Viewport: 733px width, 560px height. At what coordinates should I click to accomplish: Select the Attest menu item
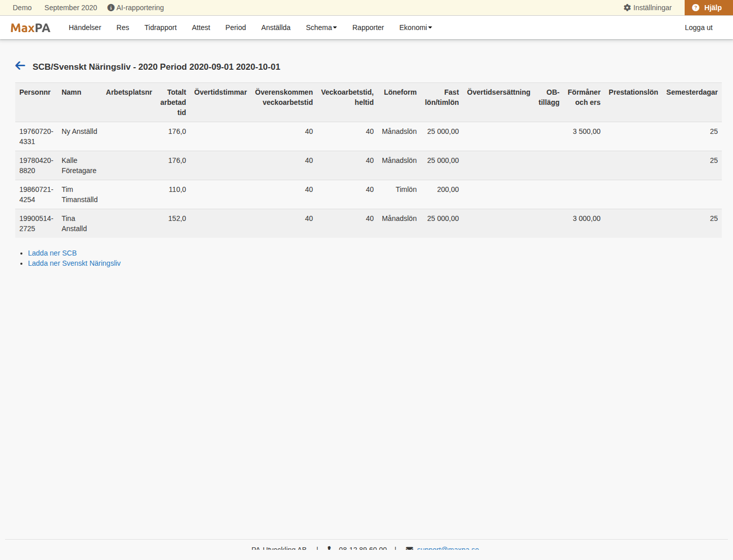point(201,27)
